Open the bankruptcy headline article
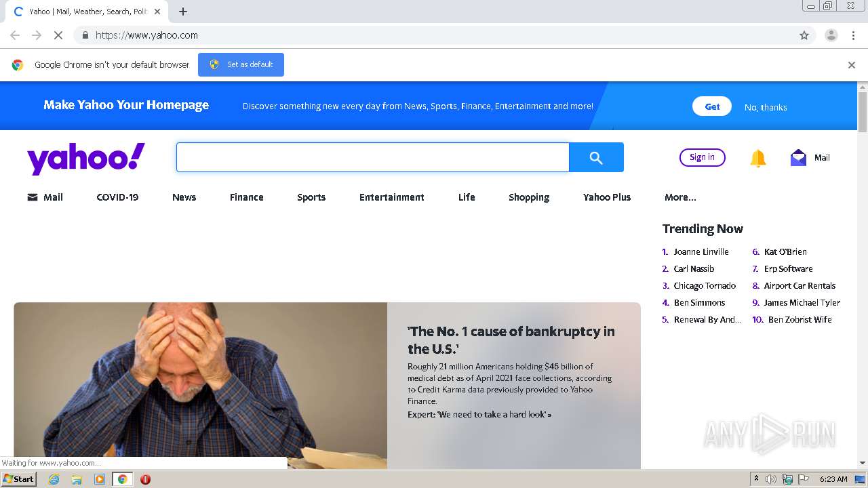This screenshot has height=488, width=868. click(x=511, y=340)
